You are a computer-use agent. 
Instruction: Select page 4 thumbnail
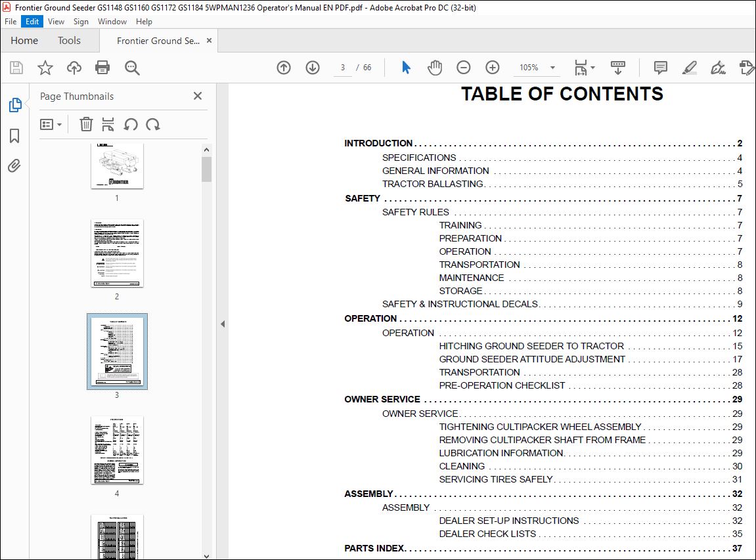(x=117, y=450)
